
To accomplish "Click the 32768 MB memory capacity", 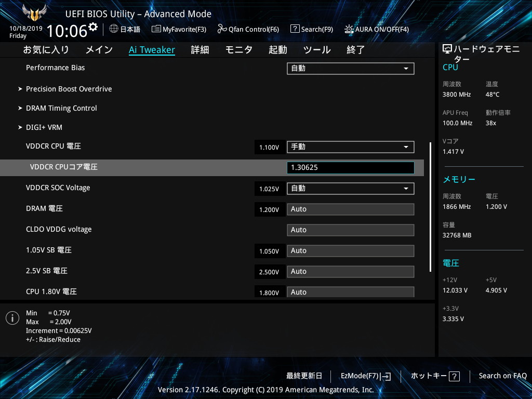I will tap(457, 235).
